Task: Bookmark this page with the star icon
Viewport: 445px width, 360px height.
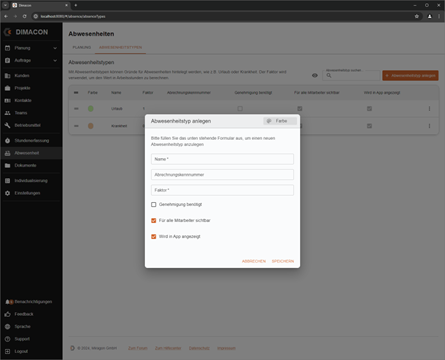Action: (417, 16)
